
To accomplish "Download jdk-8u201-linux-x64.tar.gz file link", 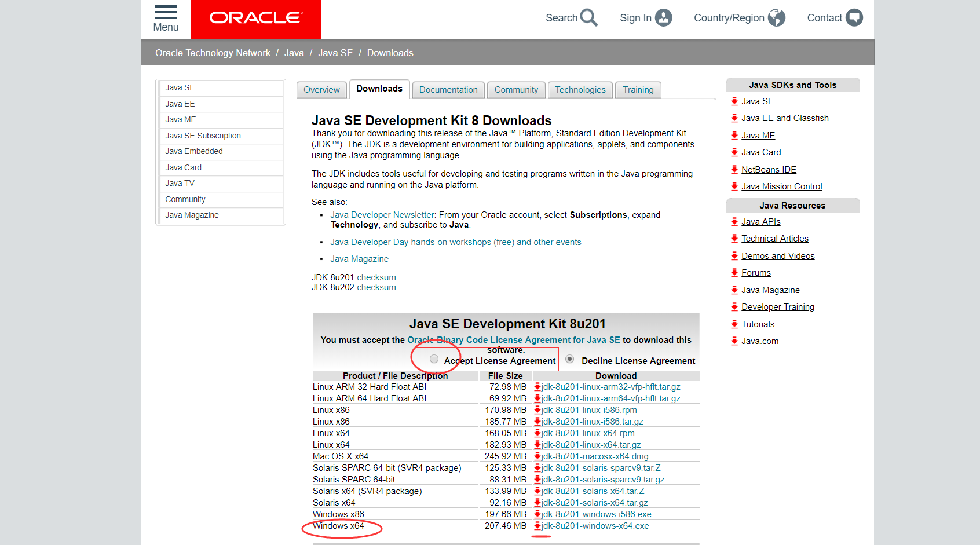I will 591,445.
